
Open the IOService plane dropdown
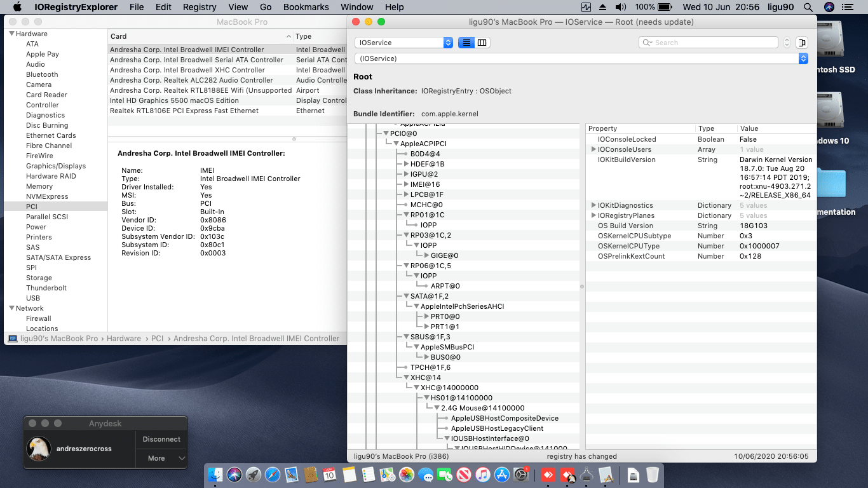(x=403, y=43)
